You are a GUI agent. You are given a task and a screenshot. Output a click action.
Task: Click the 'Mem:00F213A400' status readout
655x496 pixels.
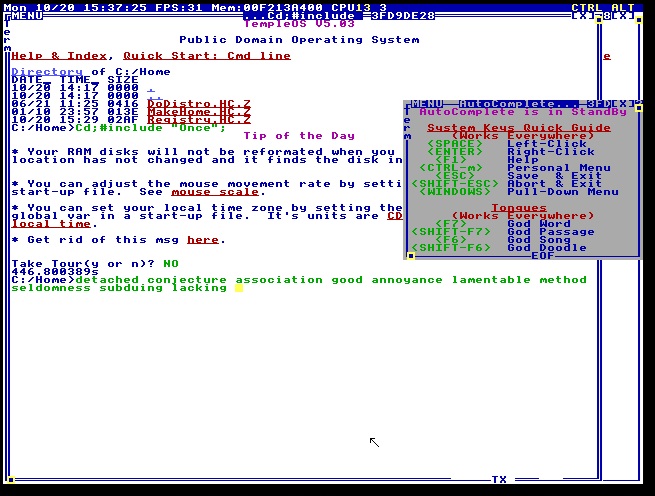(267, 8)
